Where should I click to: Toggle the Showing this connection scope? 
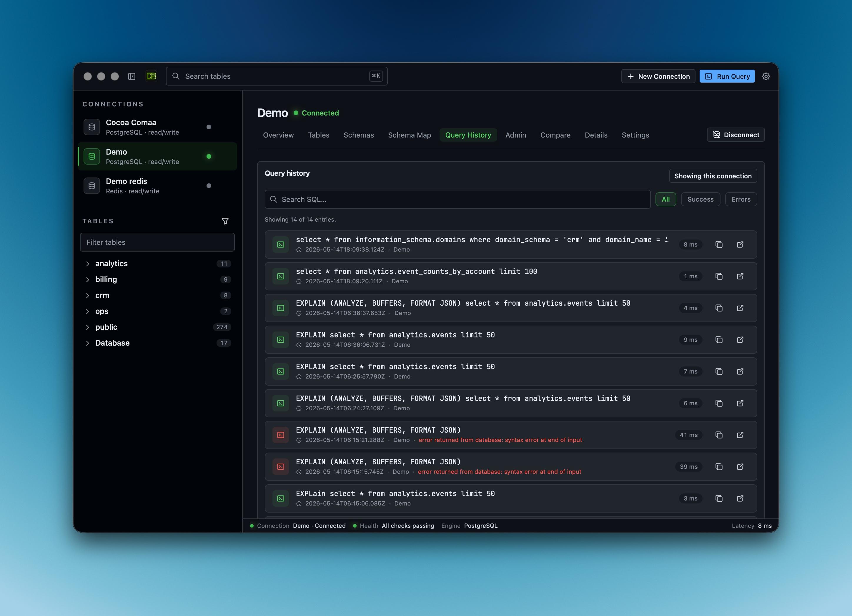pyautogui.click(x=713, y=176)
